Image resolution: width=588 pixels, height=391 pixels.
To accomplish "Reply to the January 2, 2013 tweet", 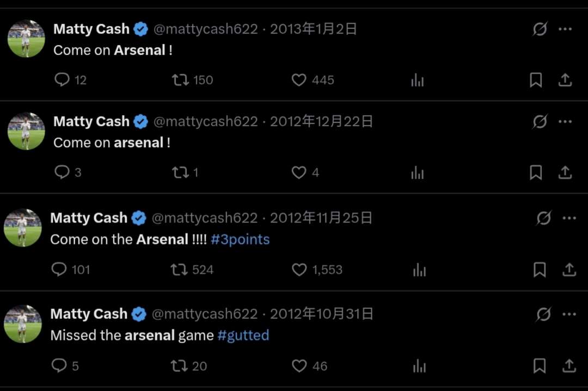I will coord(62,80).
